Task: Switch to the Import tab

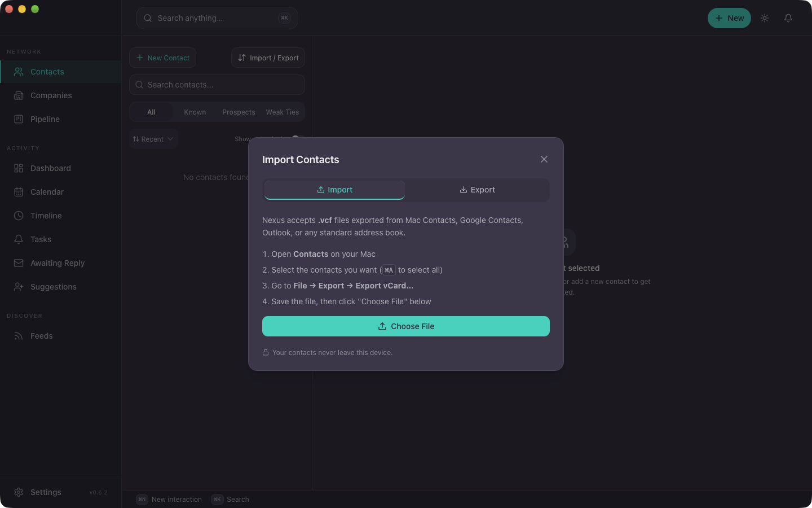Action: pyautogui.click(x=334, y=190)
